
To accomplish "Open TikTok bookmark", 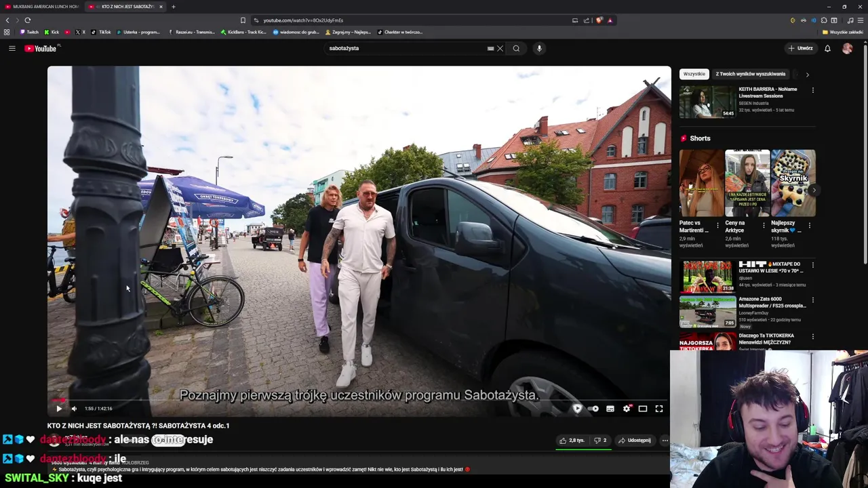I will point(101,32).
